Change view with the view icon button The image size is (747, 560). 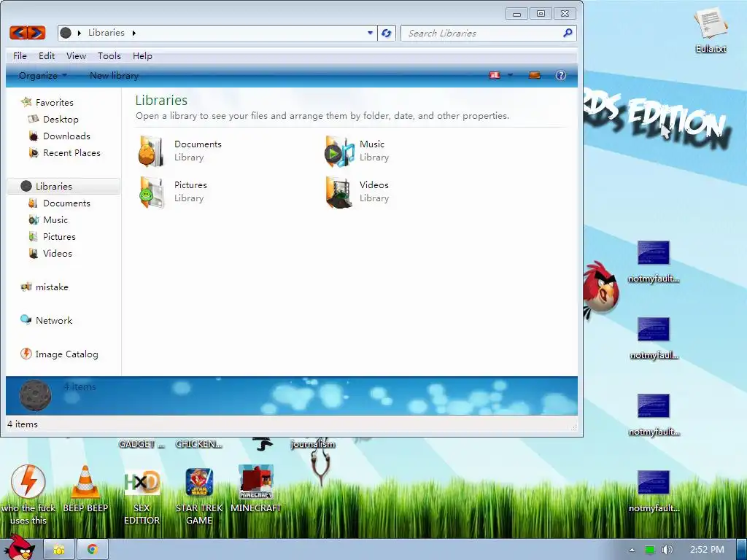point(495,75)
